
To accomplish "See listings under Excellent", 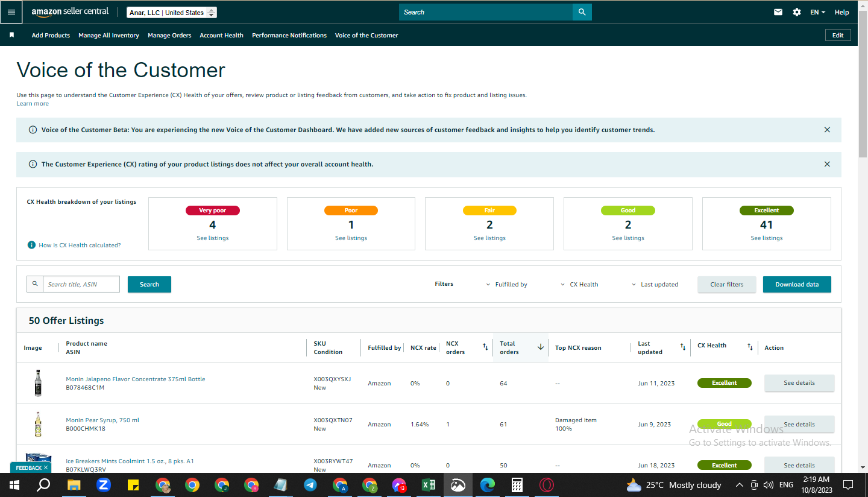I will pos(767,238).
